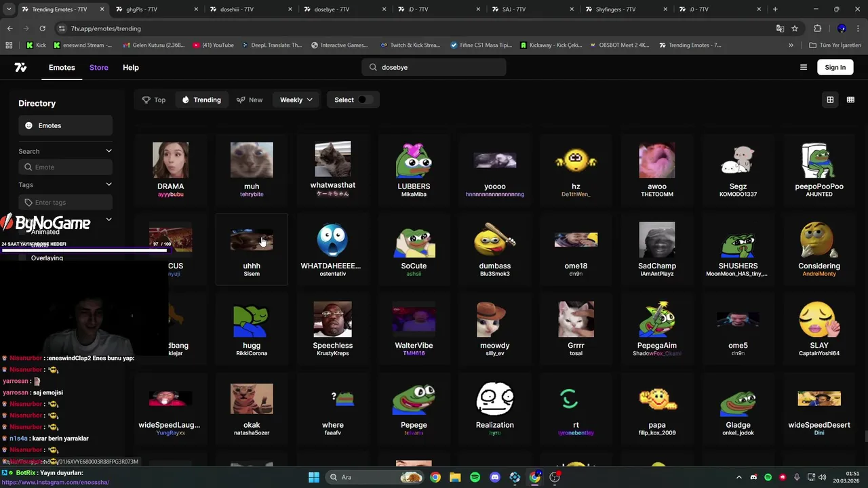868x488 pixels.
Task: Select the Top sorting tab
Action: (x=154, y=100)
